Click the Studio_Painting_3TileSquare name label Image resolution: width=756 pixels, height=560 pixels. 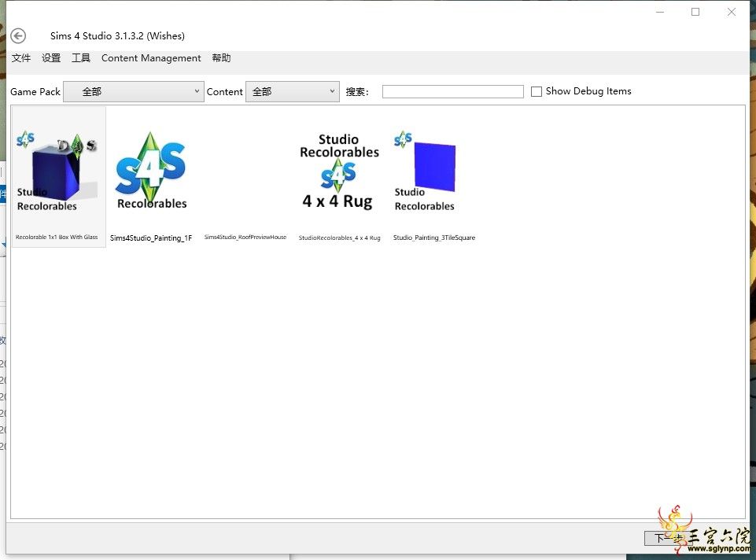(434, 238)
